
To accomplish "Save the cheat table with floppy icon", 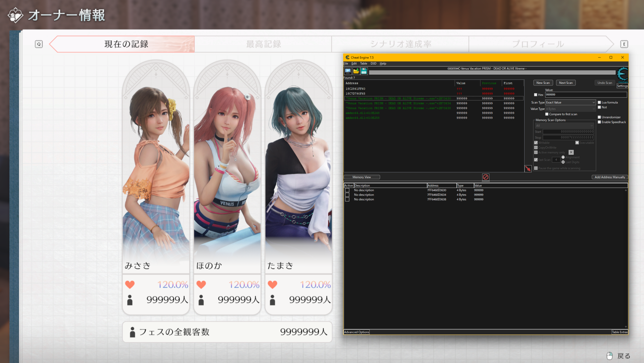I will (364, 71).
